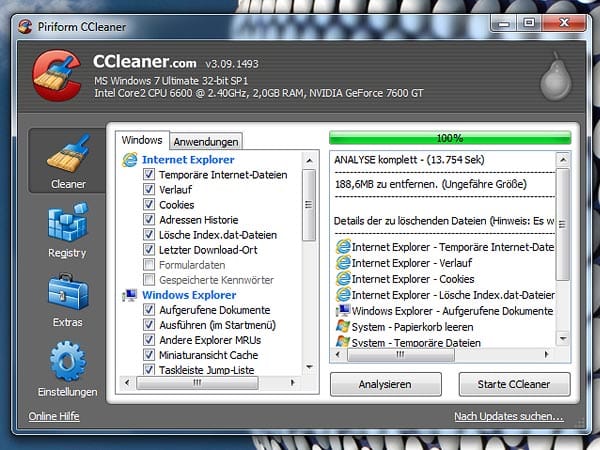Click the Analysieren button
The image size is (600, 450).
[x=386, y=384]
